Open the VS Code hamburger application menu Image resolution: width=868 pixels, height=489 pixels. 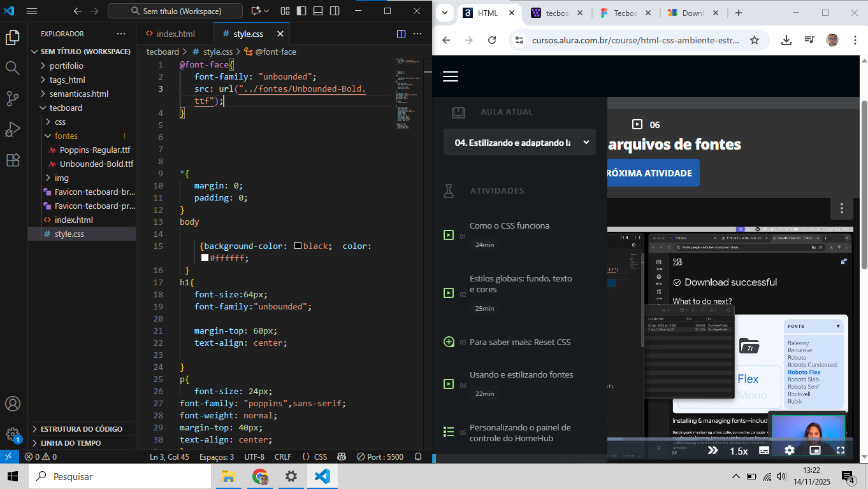[32, 11]
